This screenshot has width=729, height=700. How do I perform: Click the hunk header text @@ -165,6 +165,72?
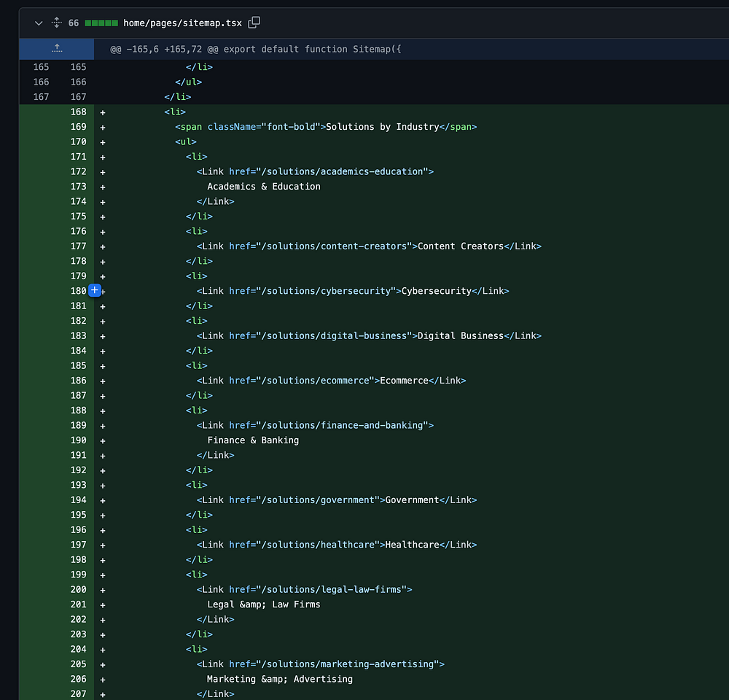255,49
